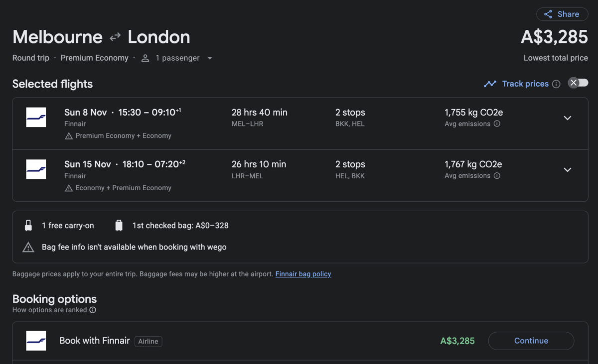
Task: Open emissions info for 1,767 kg CO2e
Action: coord(497,176)
